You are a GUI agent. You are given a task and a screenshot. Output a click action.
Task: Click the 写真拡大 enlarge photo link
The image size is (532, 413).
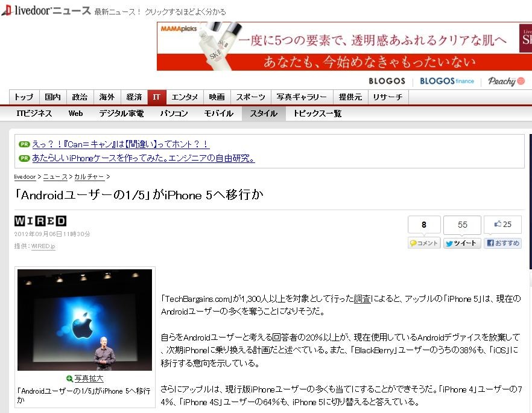[89, 379]
